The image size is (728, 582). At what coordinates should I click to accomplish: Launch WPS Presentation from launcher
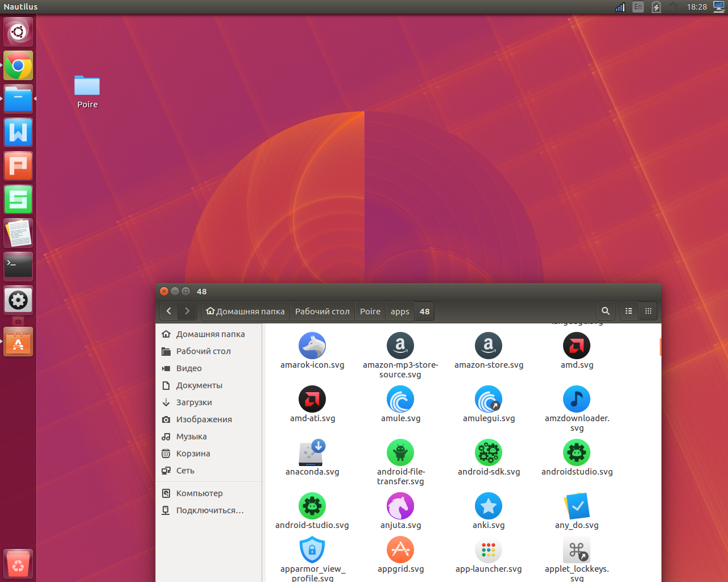18,166
